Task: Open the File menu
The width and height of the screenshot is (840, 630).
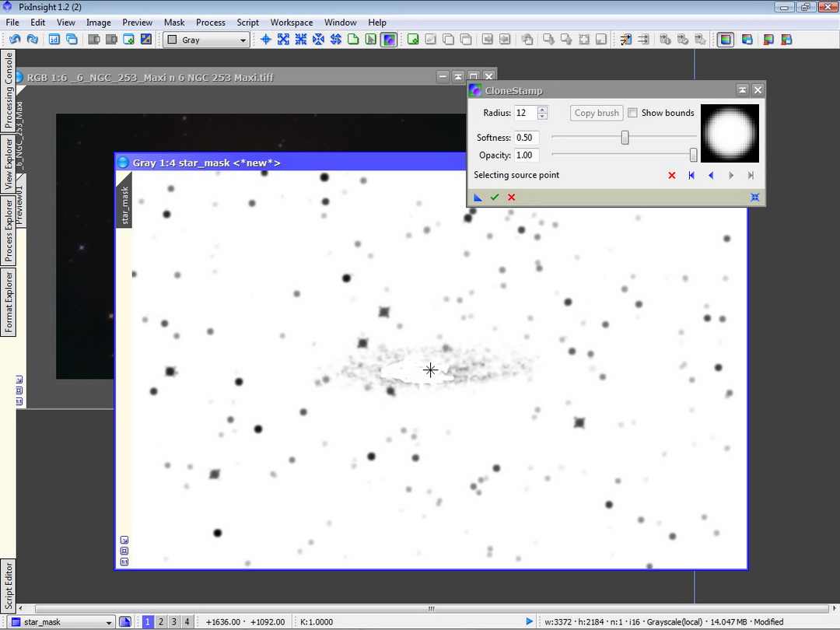Action: click(12, 23)
